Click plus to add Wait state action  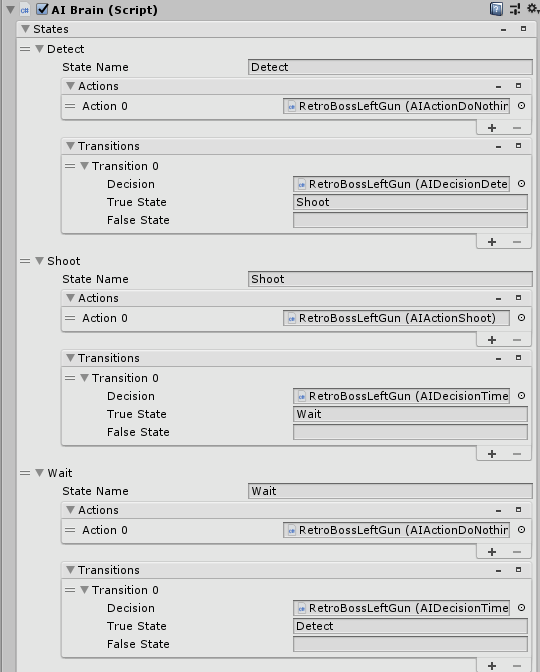point(492,552)
